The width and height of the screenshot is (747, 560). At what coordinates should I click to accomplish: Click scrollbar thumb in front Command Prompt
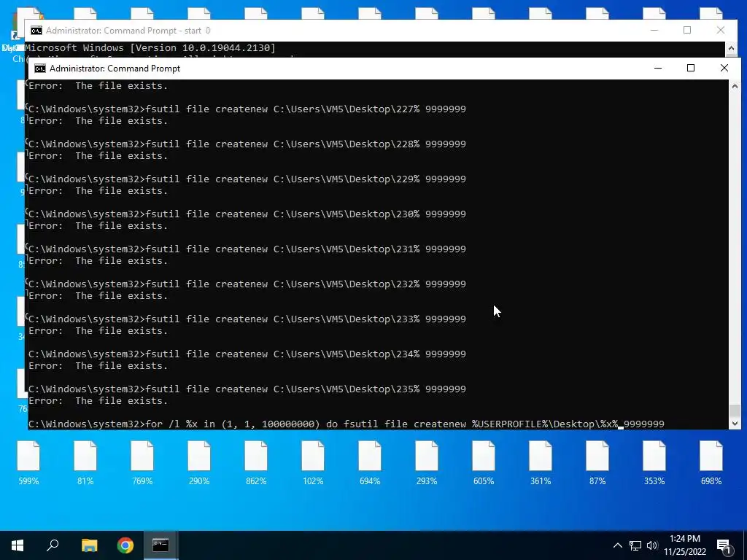click(x=735, y=411)
